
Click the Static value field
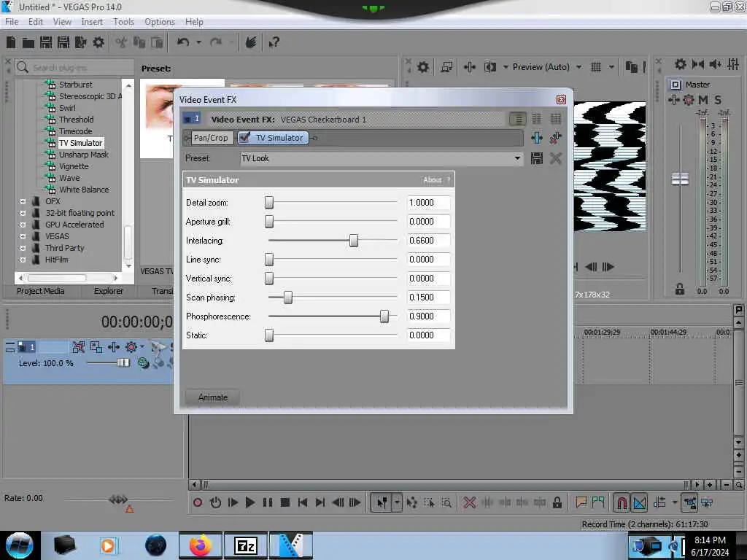click(428, 335)
